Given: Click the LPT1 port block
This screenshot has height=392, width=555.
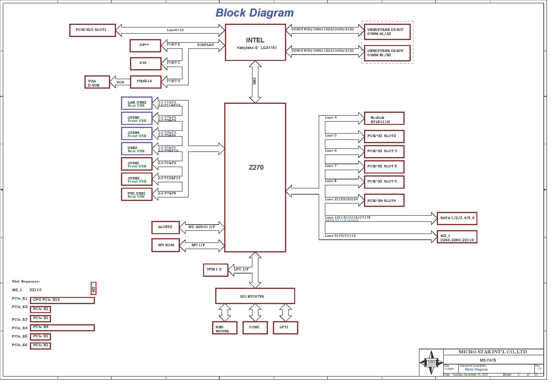Looking at the screenshot, I should pyautogui.click(x=285, y=328).
